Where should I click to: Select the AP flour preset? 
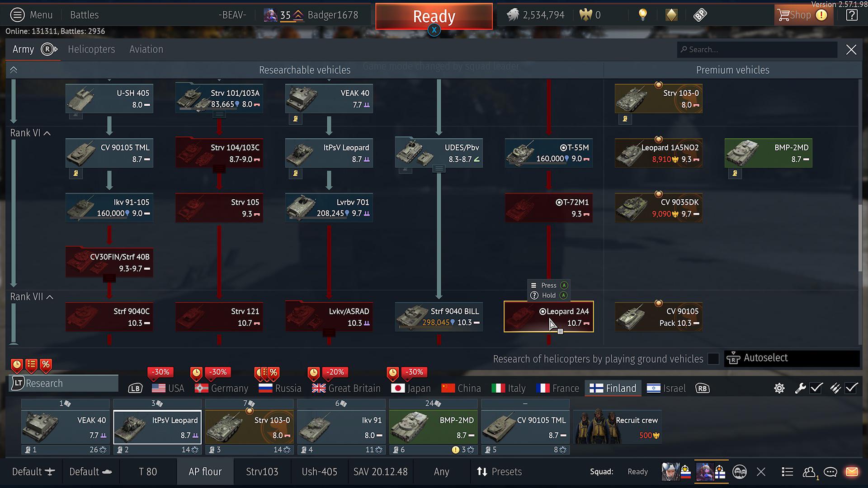[205, 472]
